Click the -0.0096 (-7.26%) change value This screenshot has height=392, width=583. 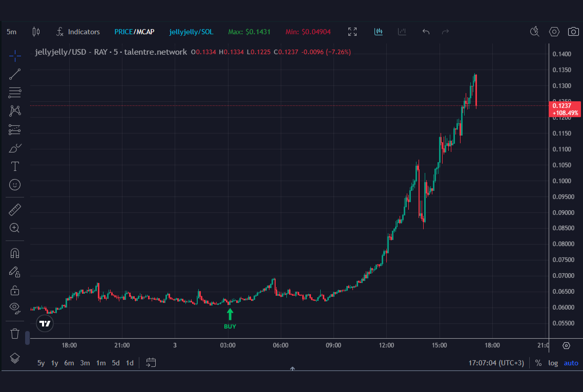coord(326,52)
